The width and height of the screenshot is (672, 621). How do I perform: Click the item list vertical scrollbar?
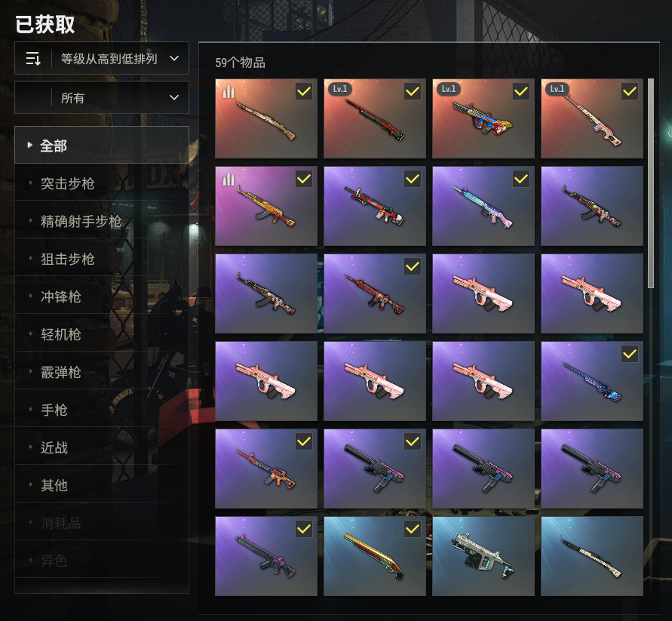pyautogui.click(x=651, y=183)
